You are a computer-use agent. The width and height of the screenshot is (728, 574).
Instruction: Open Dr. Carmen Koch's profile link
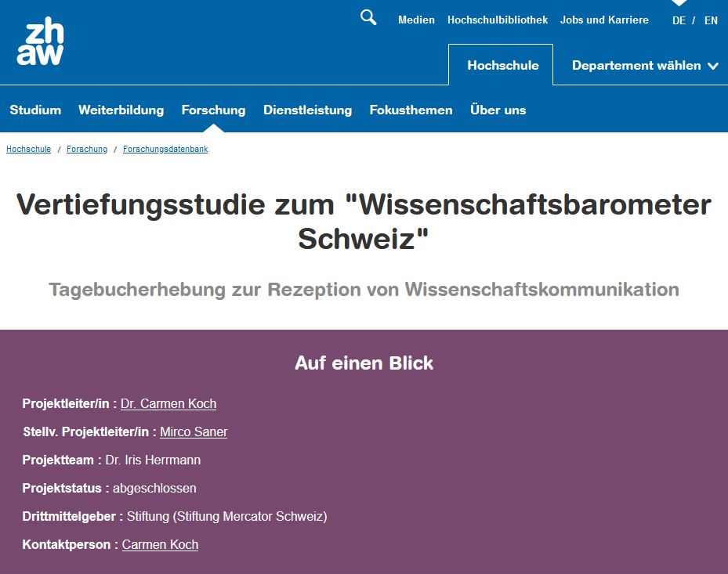[168, 404]
